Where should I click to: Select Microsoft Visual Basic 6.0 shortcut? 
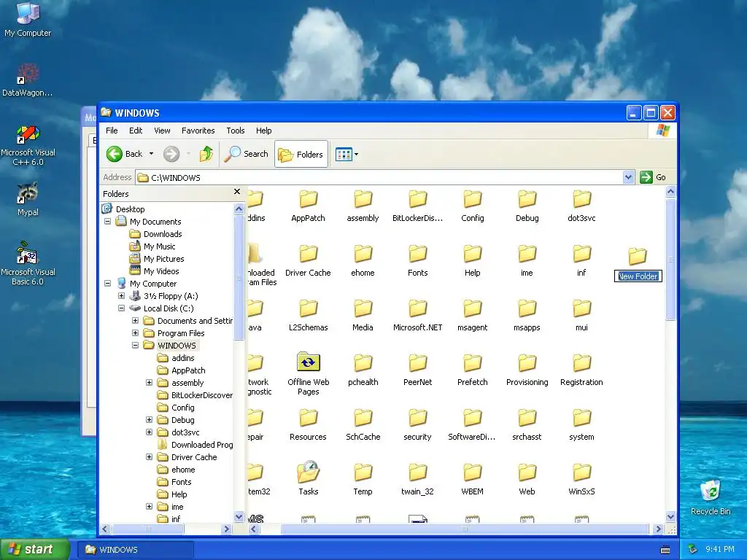point(28,262)
